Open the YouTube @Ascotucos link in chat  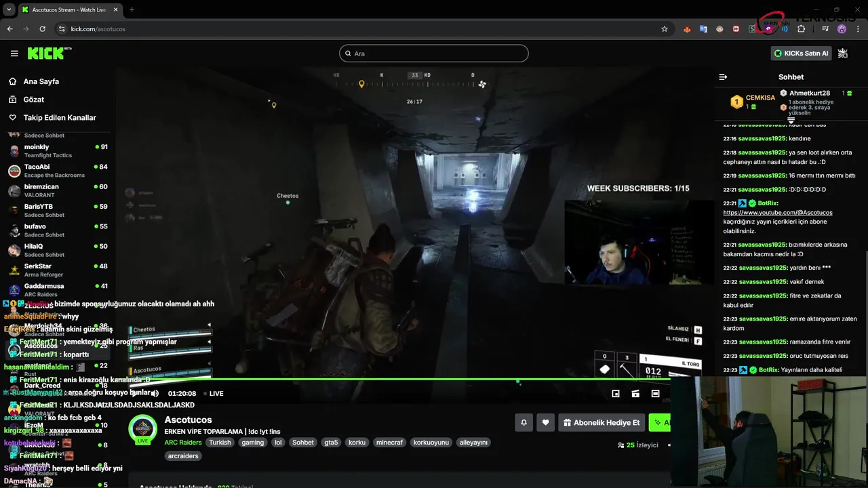[778, 212]
